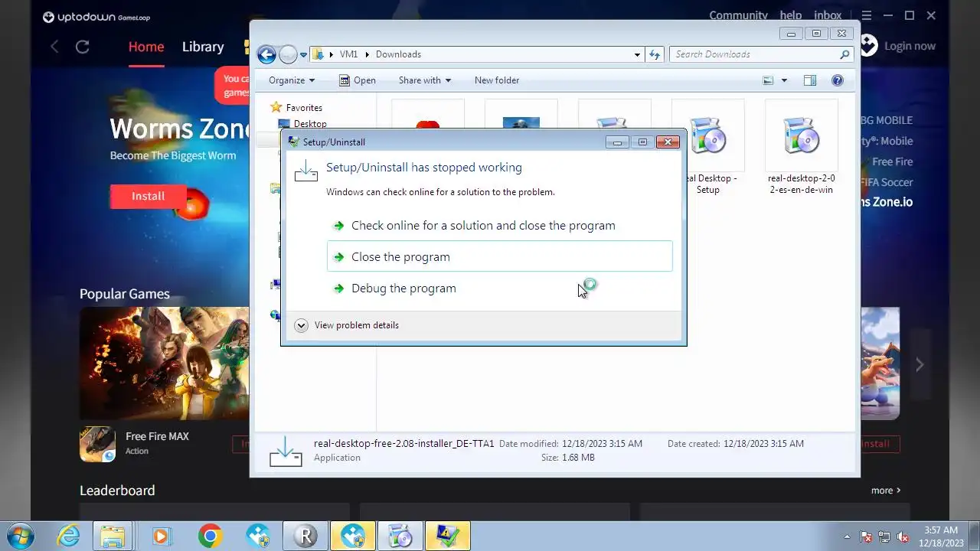Open 'more' link beside Leaderboard
The image size is (980, 551).
[885, 491]
